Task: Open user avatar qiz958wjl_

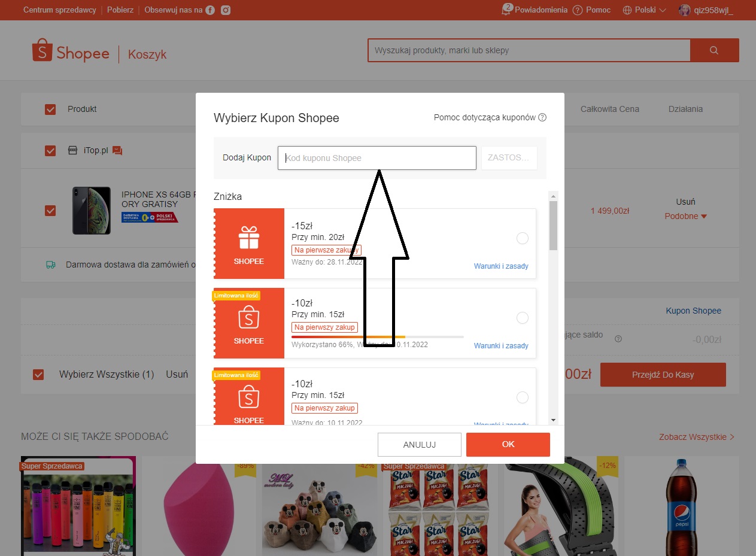Action: click(684, 10)
